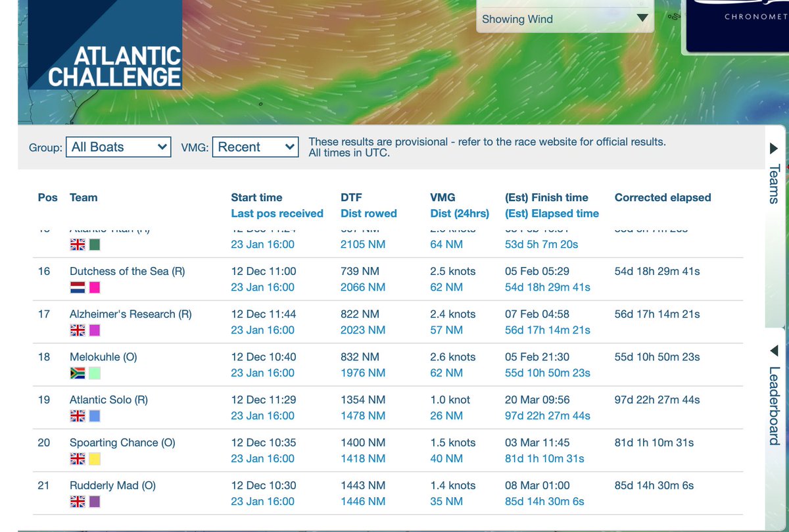The height and width of the screenshot is (532, 789).
Task: Select team Alzheimer's Research (R)
Action: (x=131, y=314)
